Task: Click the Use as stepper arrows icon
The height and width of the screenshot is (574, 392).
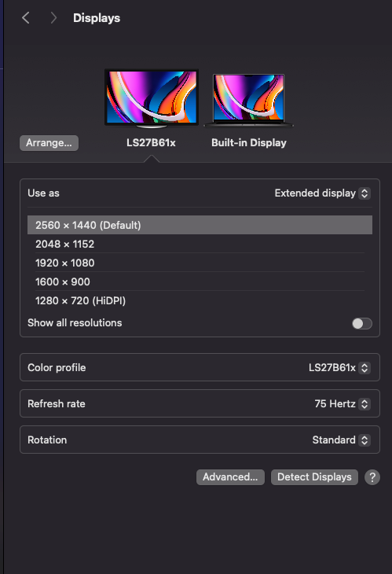Action: [x=365, y=193]
